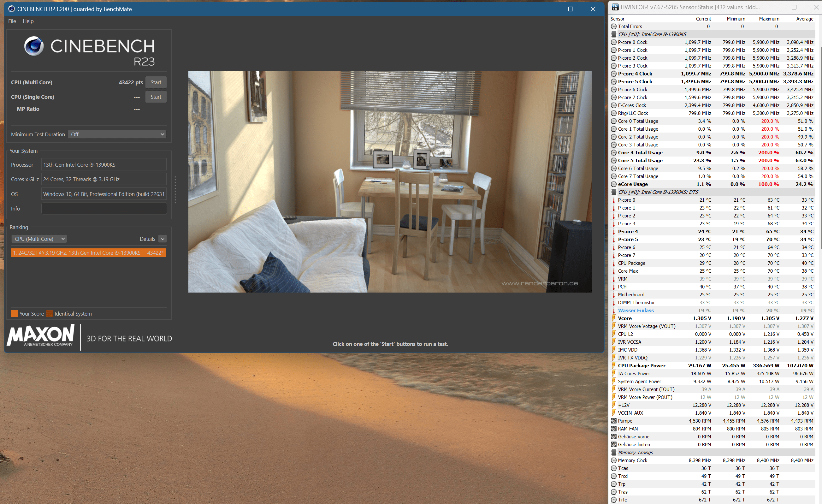Click the thermometer icon beside CPU Package
Viewport: 822px width, 504px height.
click(613, 263)
